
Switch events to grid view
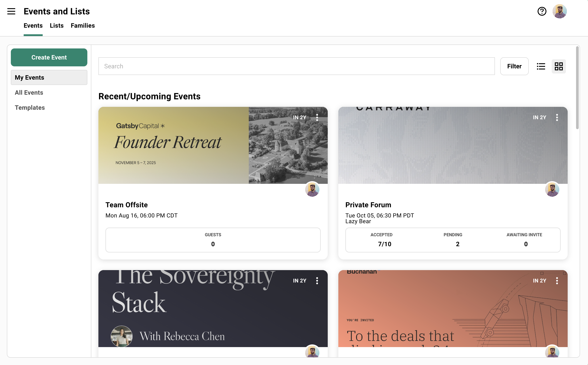tap(559, 66)
